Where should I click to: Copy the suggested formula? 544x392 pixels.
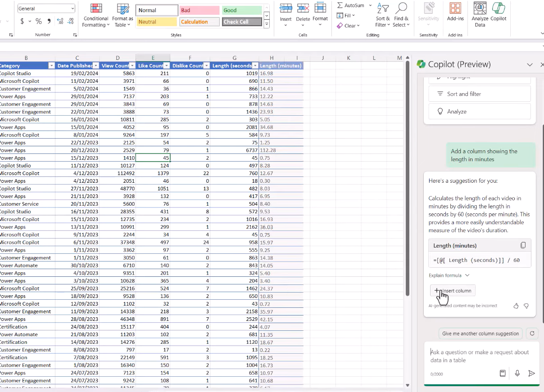[x=523, y=245]
